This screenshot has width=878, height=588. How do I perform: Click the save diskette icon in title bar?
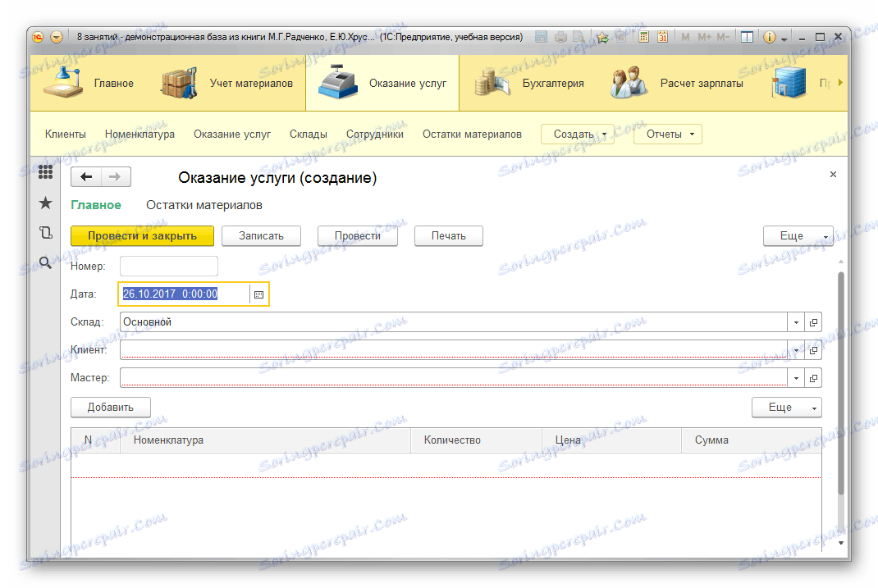[541, 37]
